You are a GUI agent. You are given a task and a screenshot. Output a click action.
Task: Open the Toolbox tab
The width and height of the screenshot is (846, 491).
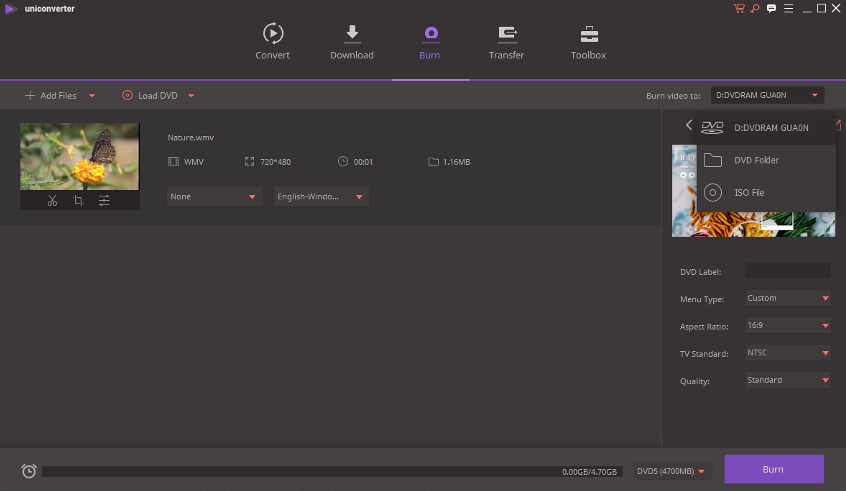click(x=589, y=42)
